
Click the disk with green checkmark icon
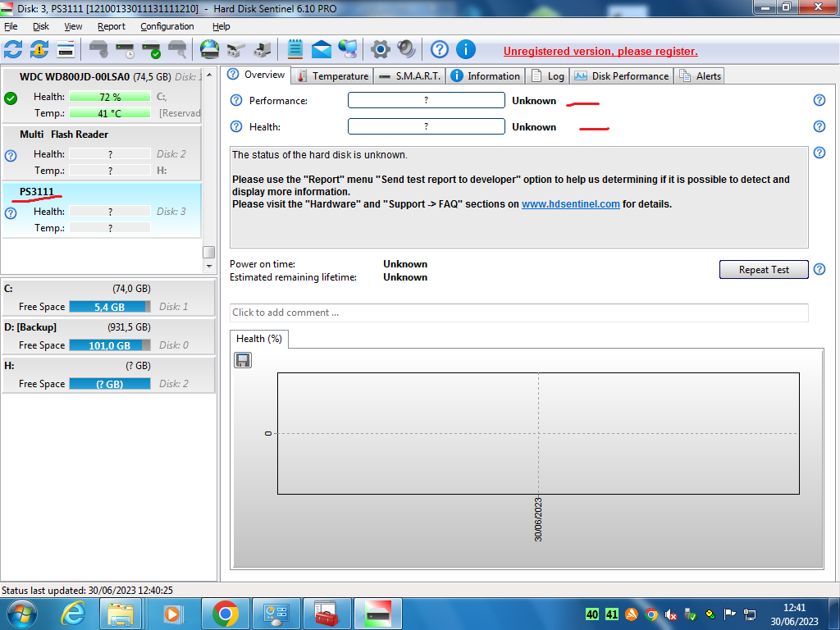(152, 49)
